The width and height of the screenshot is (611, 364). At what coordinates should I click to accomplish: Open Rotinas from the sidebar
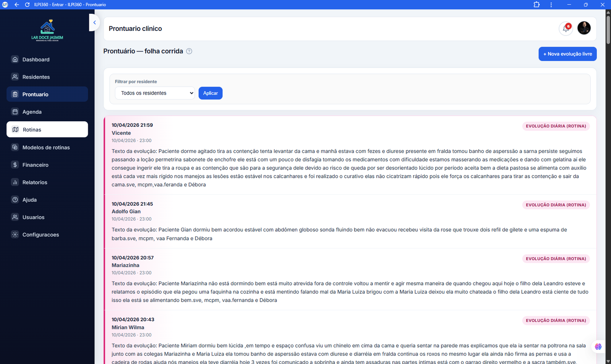click(47, 129)
